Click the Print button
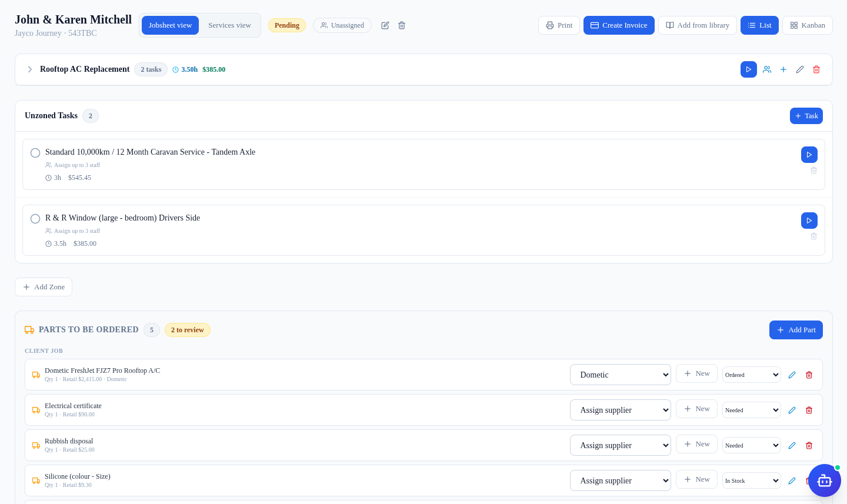 click(559, 25)
